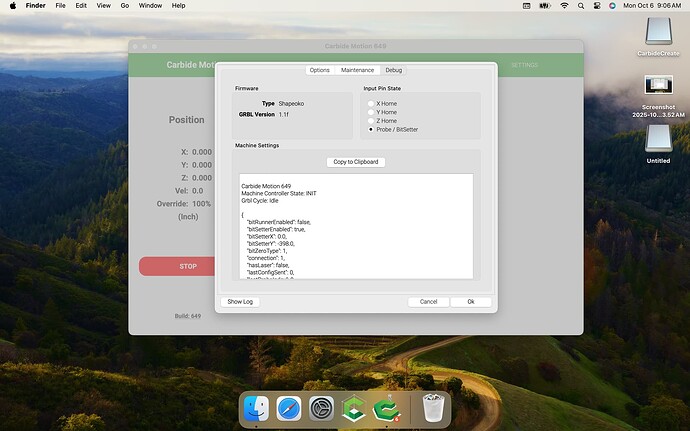
Task: Launch Safari from the Dock
Action: (x=289, y=409)
